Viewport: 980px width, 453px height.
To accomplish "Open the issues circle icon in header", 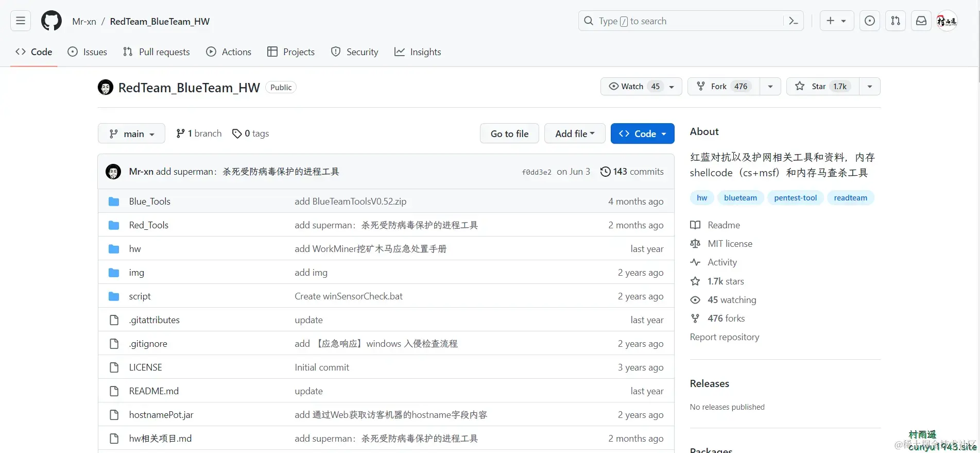I will [870, 21].
